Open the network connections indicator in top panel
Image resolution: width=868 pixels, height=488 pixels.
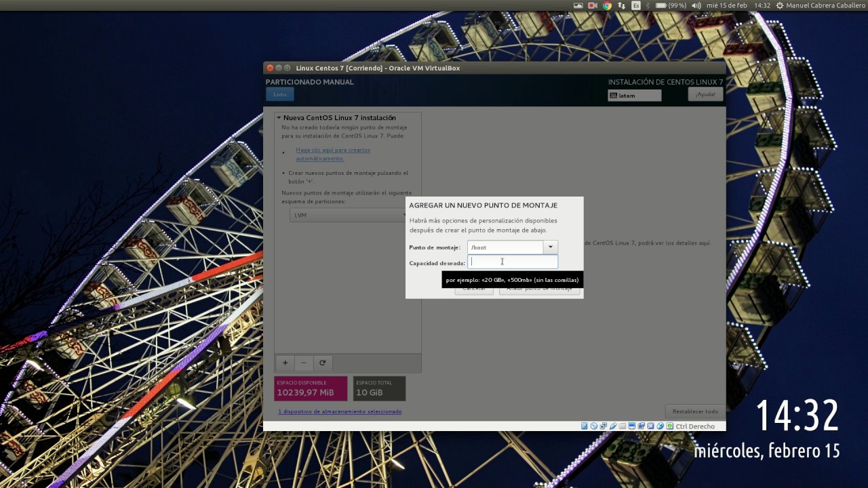621,5
